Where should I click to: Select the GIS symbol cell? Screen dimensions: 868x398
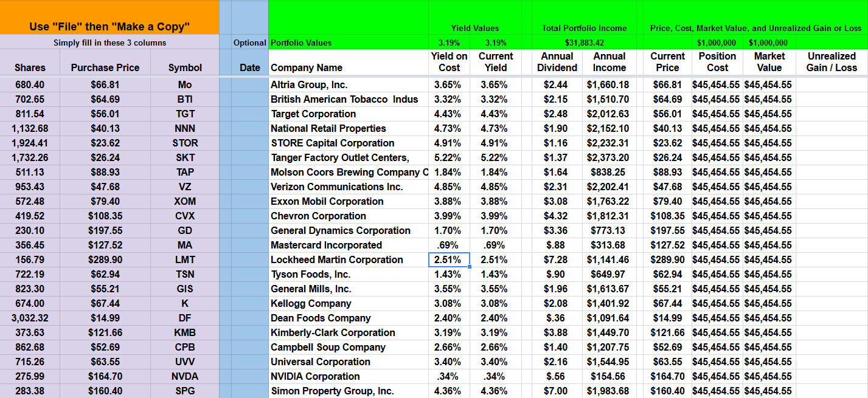click(x=185, y=289)
